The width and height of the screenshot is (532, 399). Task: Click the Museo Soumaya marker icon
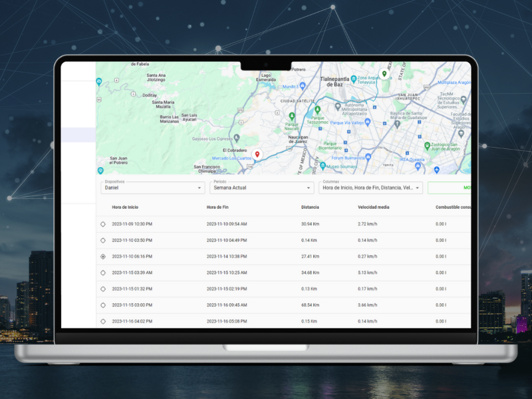(323, 166)
